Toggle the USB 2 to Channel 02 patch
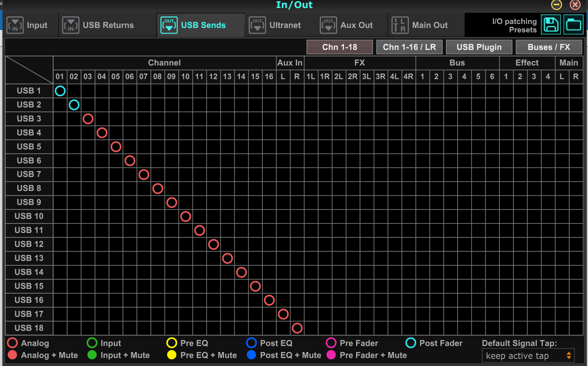 click(74, 105)
